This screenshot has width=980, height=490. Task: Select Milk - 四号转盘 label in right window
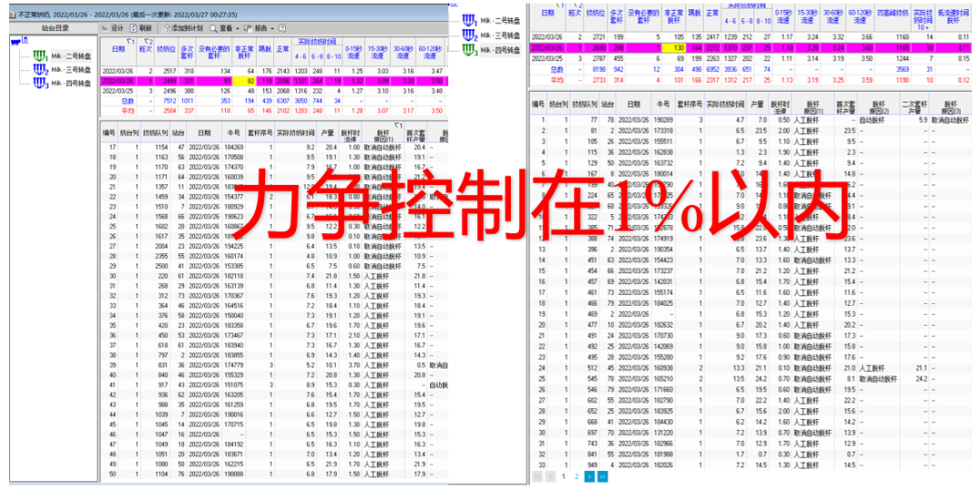(x=500, y=50)
